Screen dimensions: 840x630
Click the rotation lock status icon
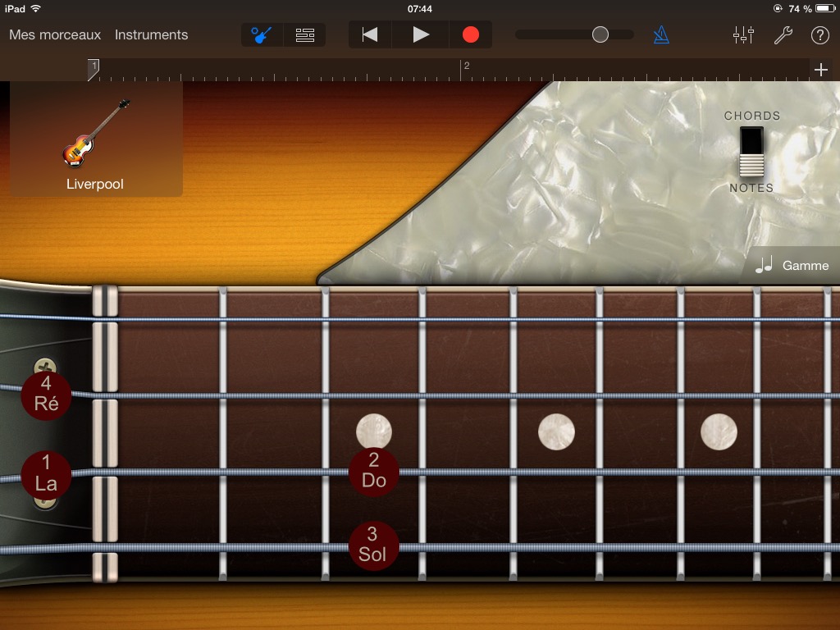(x=778, y=8)
